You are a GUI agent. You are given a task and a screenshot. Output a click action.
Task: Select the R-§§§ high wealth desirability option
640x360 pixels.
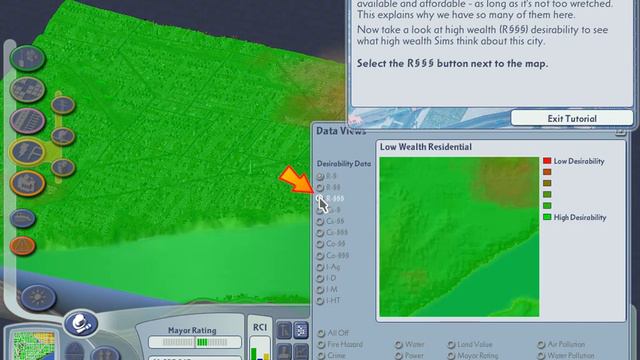(330, 198)
